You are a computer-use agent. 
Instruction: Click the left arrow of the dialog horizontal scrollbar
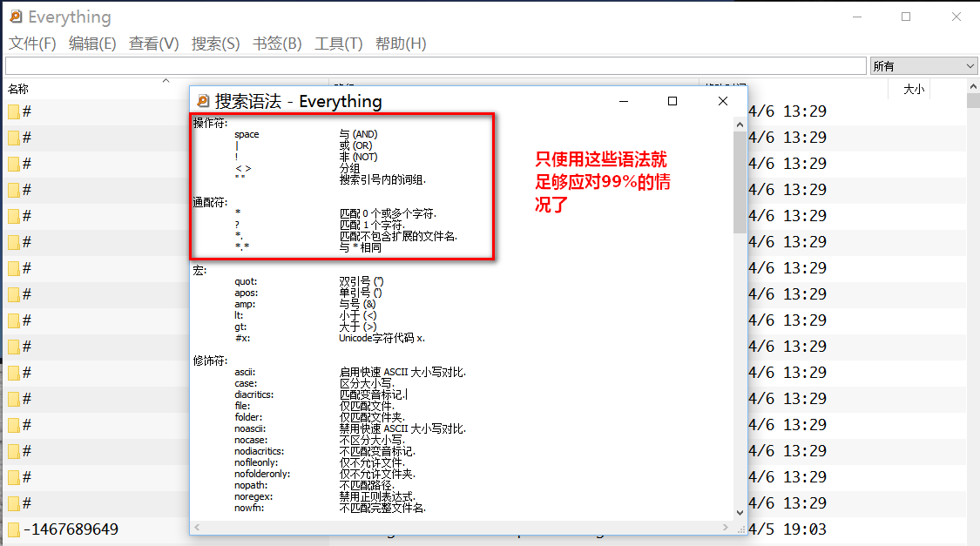(x=197, y=527)
